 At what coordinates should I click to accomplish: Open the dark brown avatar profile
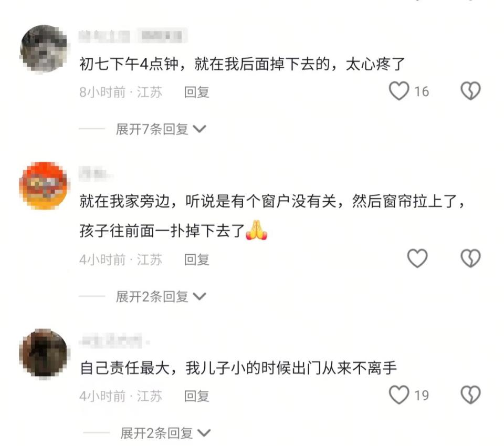coord(44,353)
